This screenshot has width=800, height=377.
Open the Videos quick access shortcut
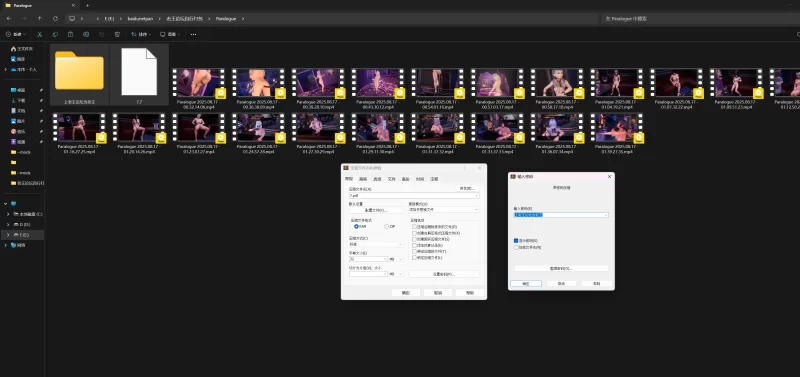[x=18, y=142]
